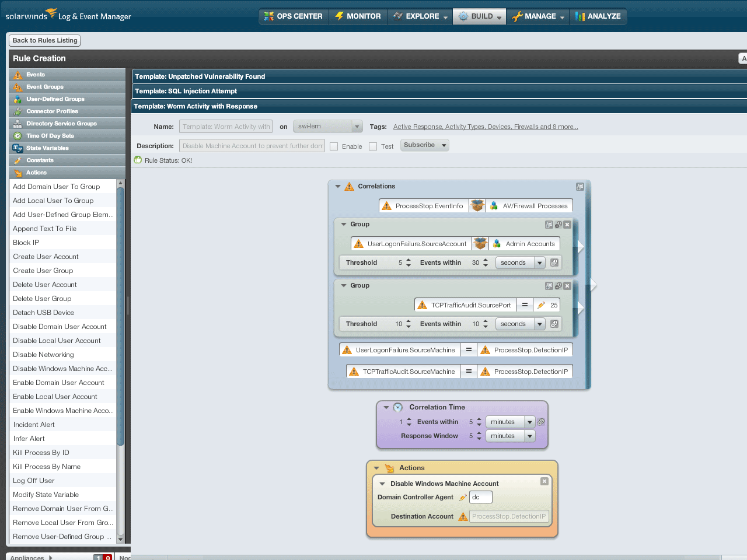747x560 pixels.
Task: Click the Actions list vertical scrollbar
Action: pos(121,317)
